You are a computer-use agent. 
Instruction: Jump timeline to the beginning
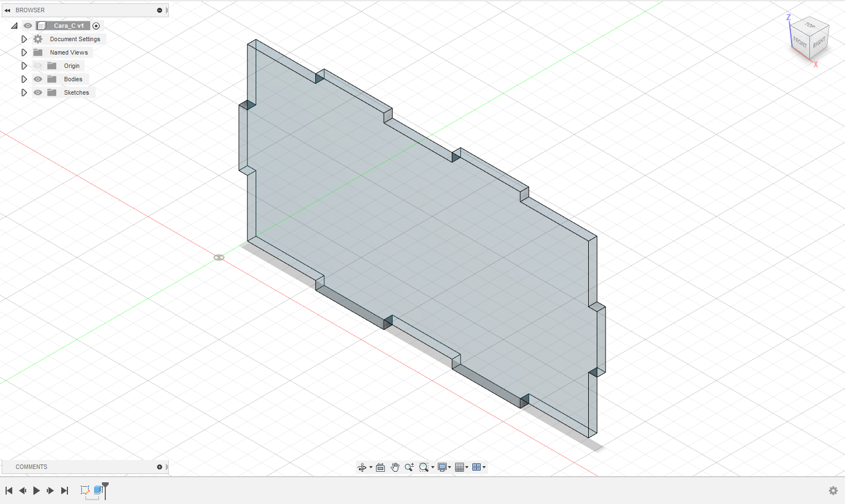coord(9,491)
